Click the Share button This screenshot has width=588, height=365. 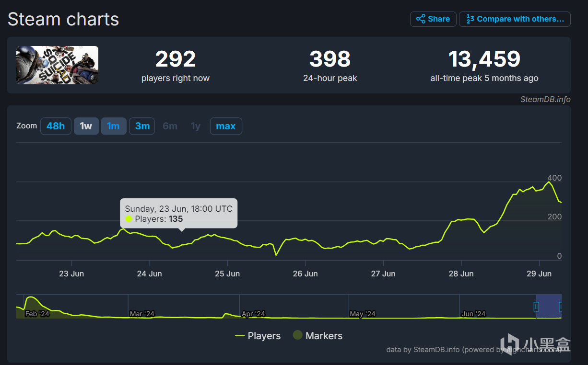pos(433,19)
